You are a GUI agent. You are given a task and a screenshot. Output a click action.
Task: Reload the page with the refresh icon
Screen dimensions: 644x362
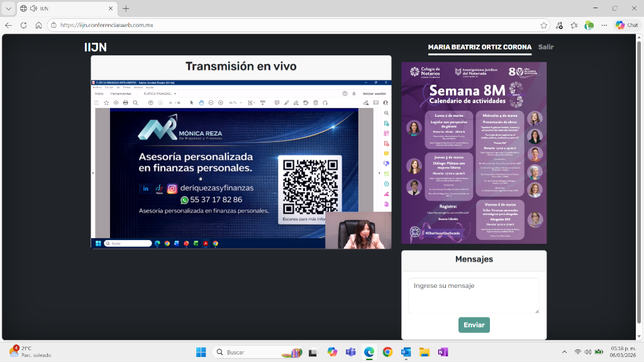tap(23, 25)
